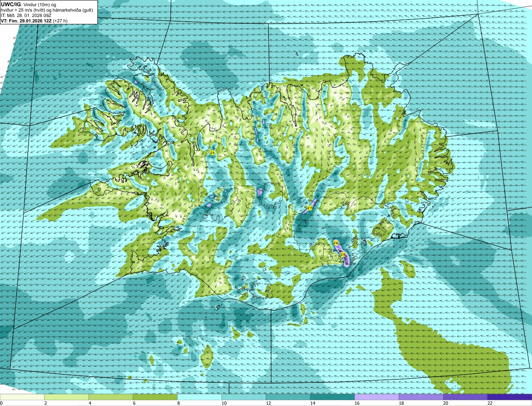Click the yellow gust marker labeled 29
The height and width of the screenshot is (406, 532).
pyautogui.click(x=343, y=254)
